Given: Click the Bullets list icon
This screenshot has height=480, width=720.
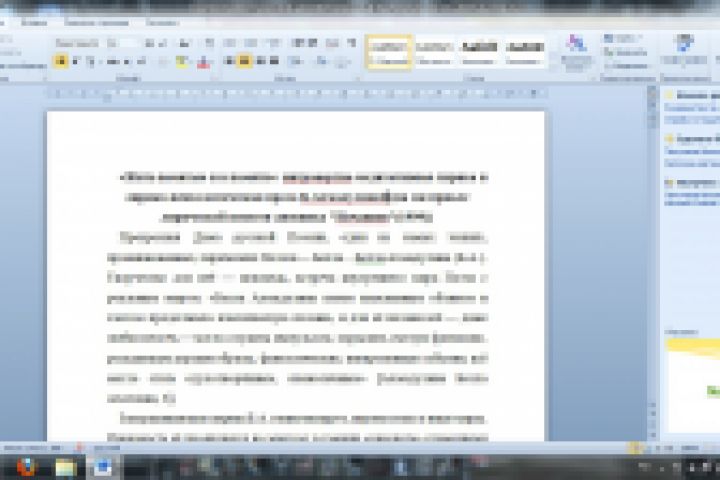Looking at the screenshot, I should pos(230,43).
